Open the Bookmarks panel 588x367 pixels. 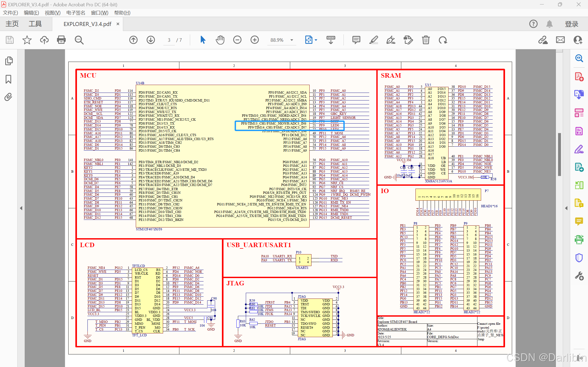pyautogui.click(x=8, y=79)
